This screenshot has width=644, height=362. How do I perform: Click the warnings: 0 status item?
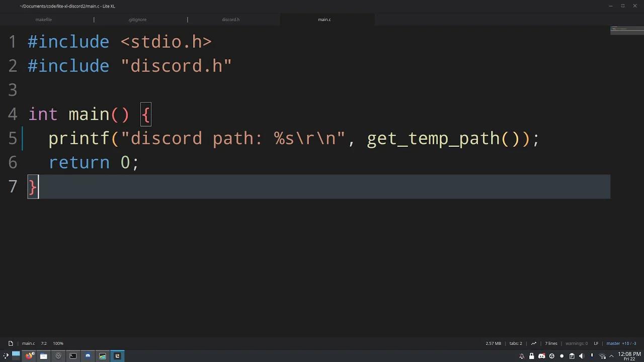(x=577, y=343)
